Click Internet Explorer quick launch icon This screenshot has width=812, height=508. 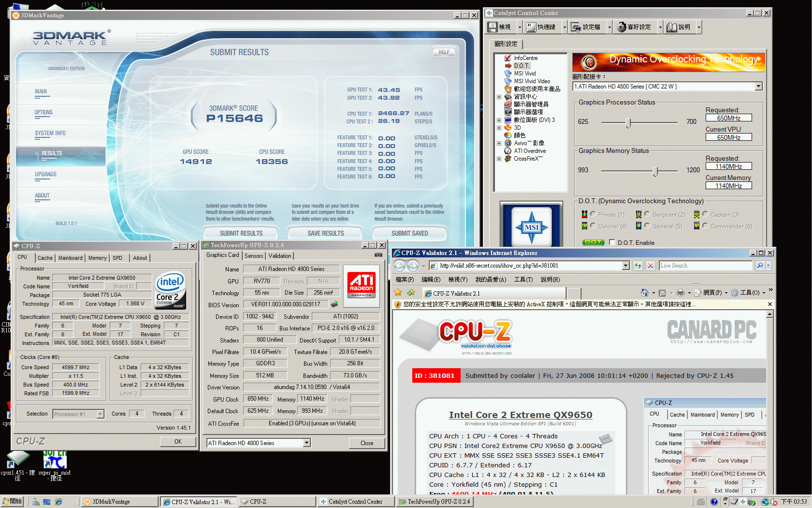(x=58, y=502)
